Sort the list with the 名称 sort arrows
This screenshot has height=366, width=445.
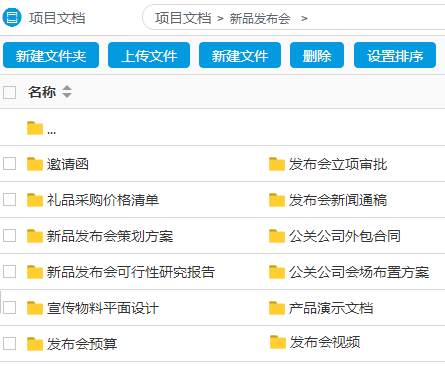67,92
